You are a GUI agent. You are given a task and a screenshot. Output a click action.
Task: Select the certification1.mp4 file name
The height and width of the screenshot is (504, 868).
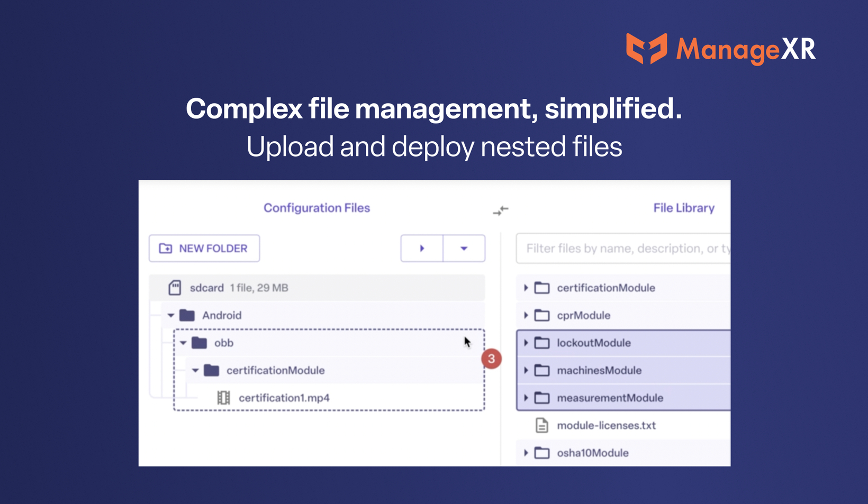[284, 398]
